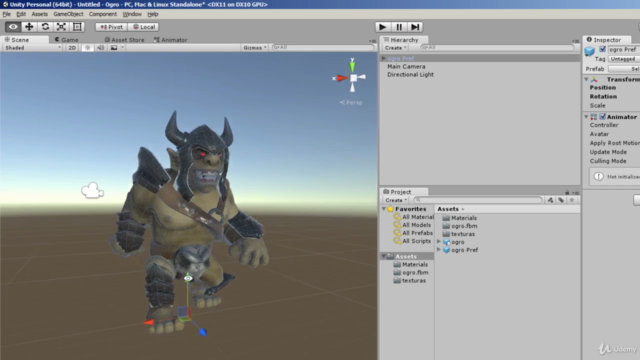Open the Help menu
This screenshot has width=640, height=360.
click(x=153, y=14)
